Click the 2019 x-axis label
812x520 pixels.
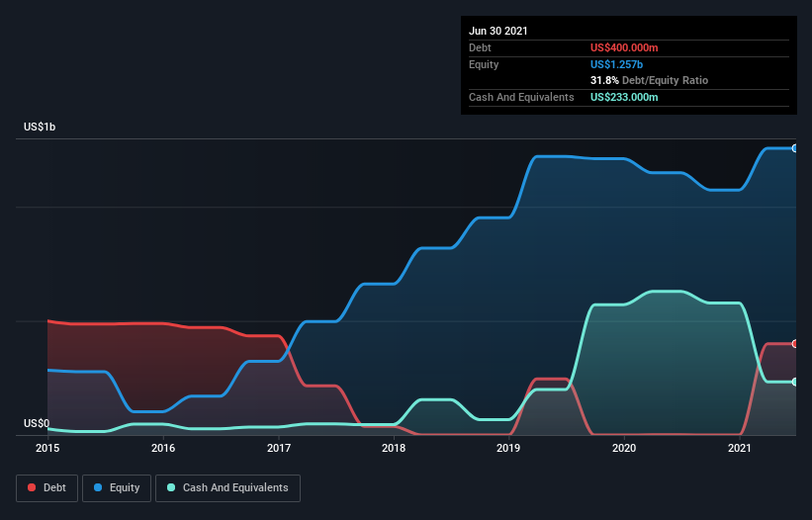(508, 448)
